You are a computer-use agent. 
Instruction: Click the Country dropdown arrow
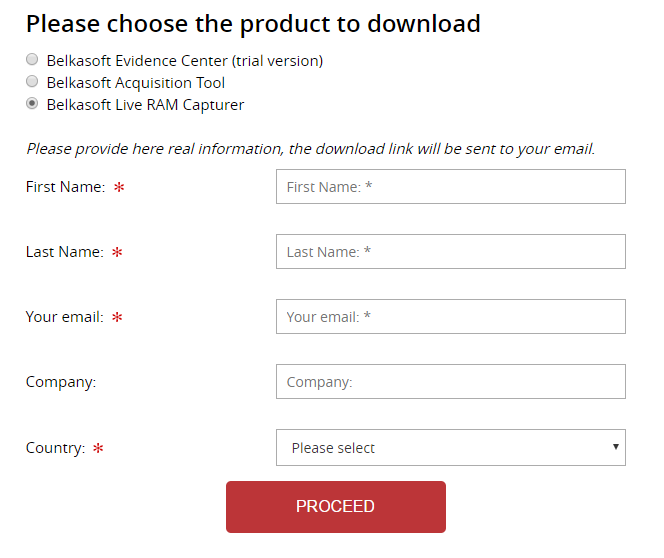(616, 447)
